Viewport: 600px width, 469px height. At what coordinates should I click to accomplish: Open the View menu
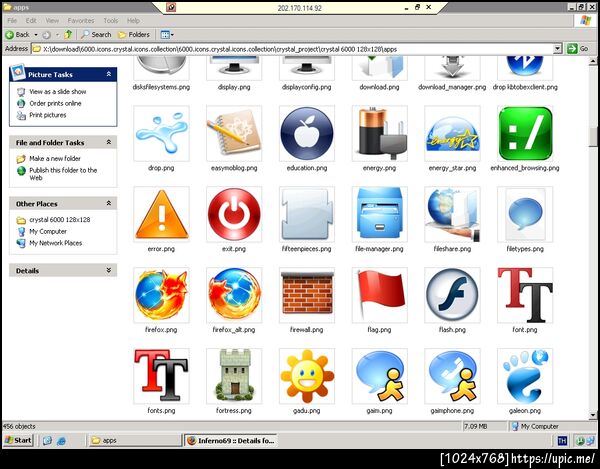pyautogui.click(x=52, y=21)
